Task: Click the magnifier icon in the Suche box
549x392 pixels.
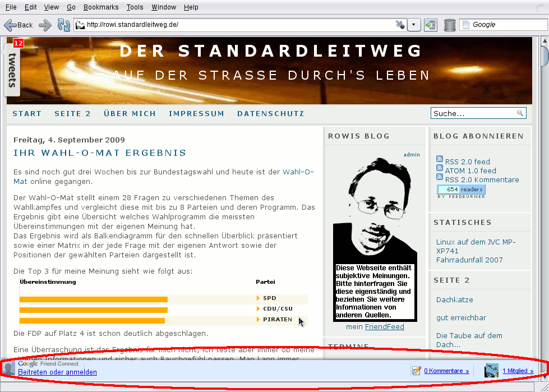Action: click(x=520, y=113)
